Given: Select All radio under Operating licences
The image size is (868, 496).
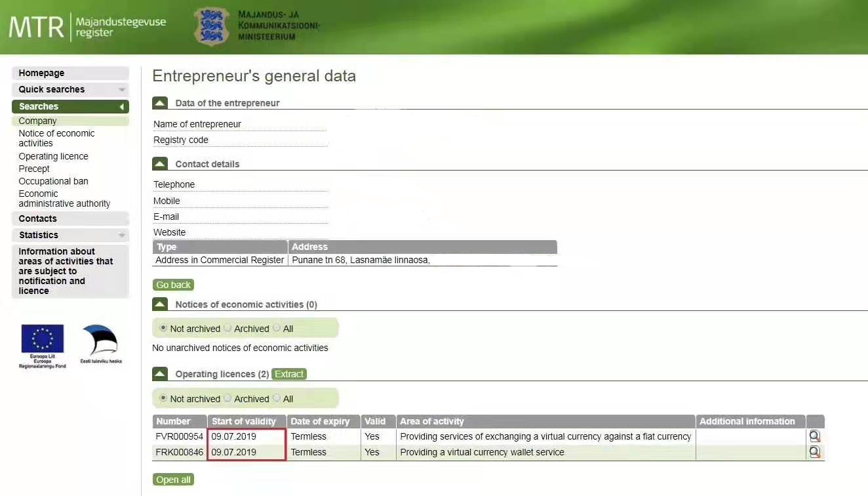Looking at the screenshot, I should (x=277, y=398).
